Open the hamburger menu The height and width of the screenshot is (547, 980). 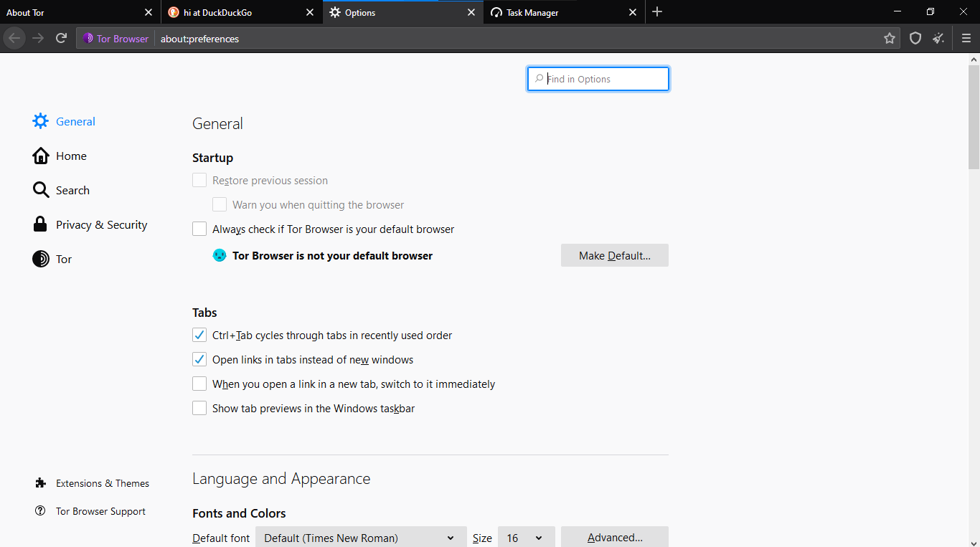(x=966, y=38)
